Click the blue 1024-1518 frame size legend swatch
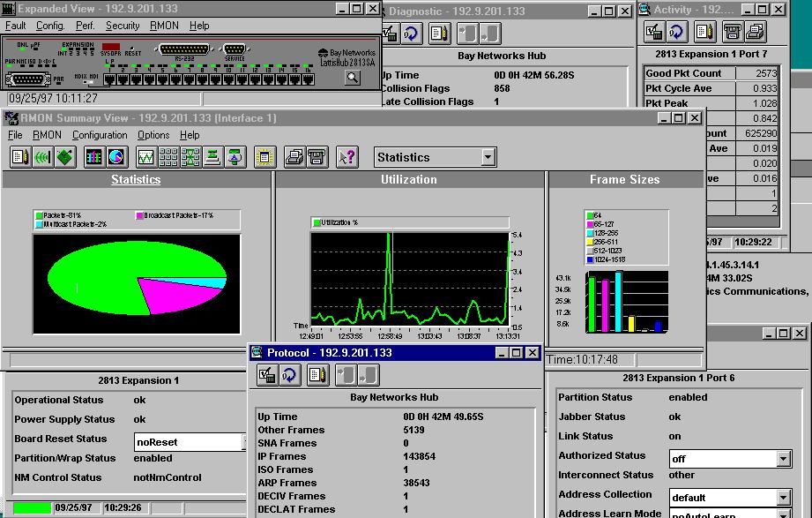This screenshot has height=518, width=812. point(590,259)
